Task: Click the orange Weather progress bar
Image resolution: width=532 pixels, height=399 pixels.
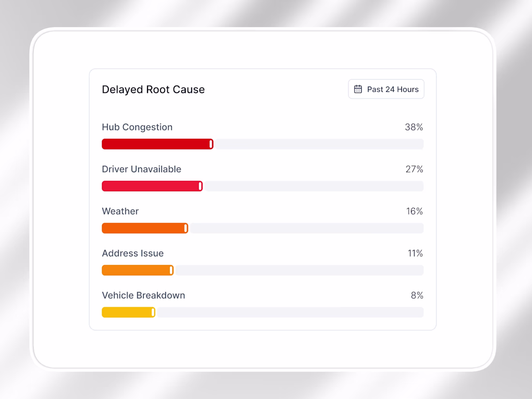Action: [x=145, y=228]
